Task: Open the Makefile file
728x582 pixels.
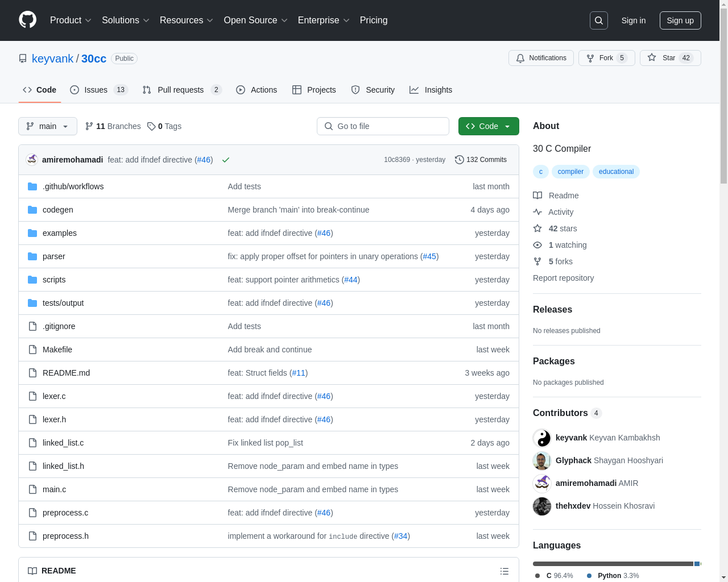Action: click(57, 350)
